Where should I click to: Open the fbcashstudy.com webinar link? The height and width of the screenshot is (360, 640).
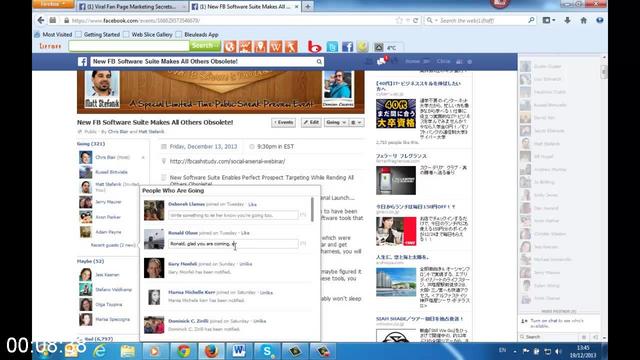coord(227,161)
